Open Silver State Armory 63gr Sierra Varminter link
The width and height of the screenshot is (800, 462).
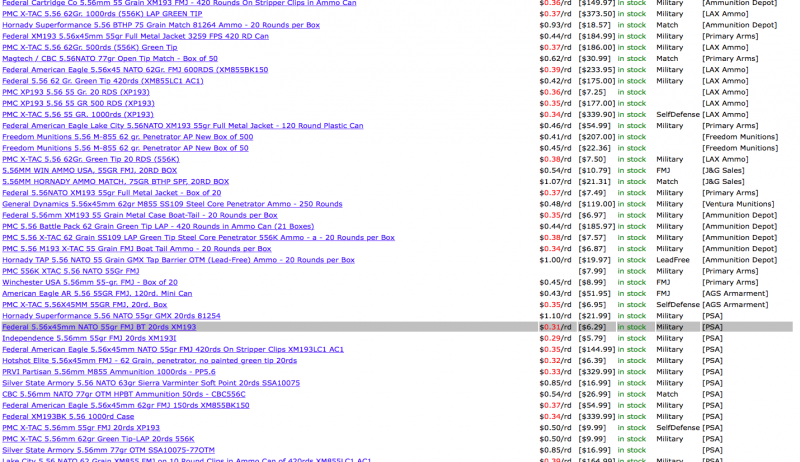[151, 383]
